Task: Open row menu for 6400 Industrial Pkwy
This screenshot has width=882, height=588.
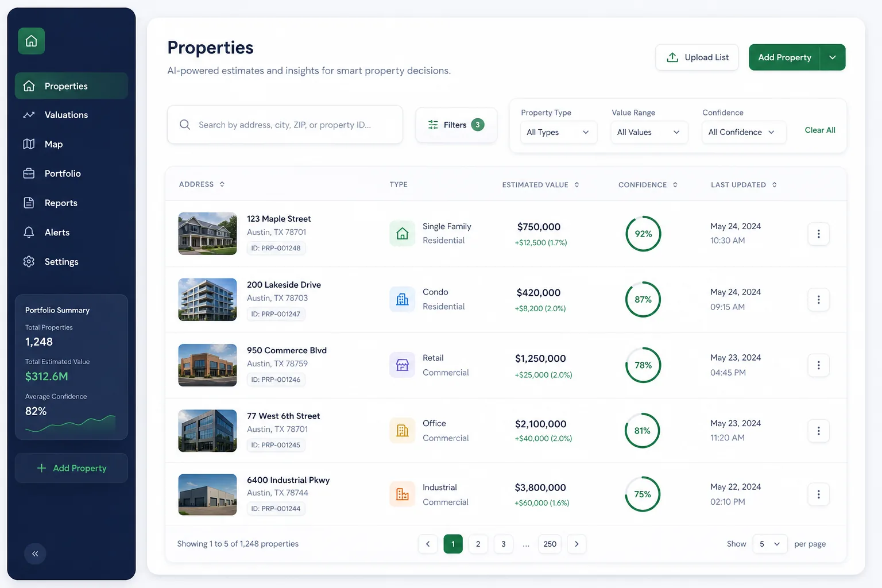Action: tap(818, 494)
